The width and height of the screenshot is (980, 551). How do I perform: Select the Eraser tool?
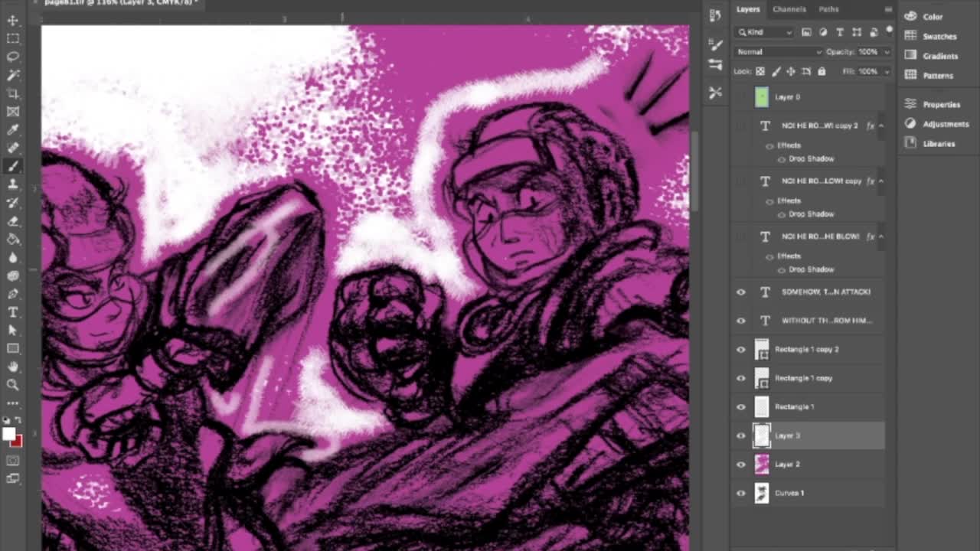[13, 221]
